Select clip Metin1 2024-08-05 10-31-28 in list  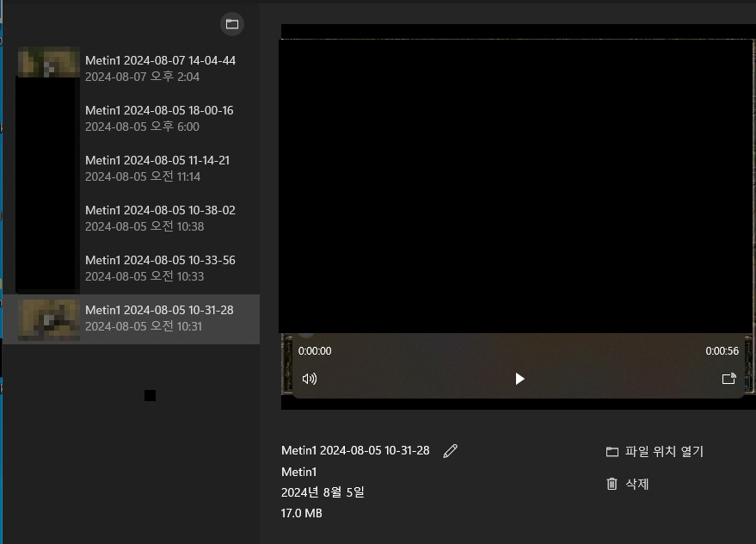click(x=131, y=319)
